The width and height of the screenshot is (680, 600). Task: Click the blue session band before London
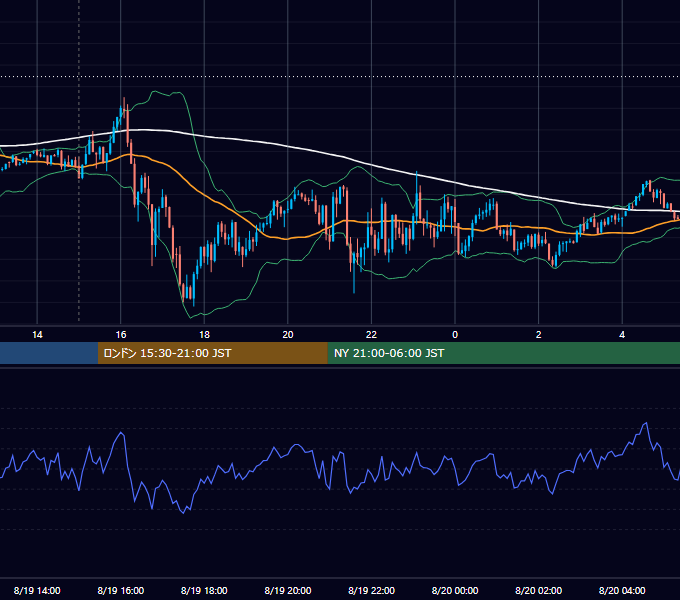pyautogui.click(x=49, y=353)
